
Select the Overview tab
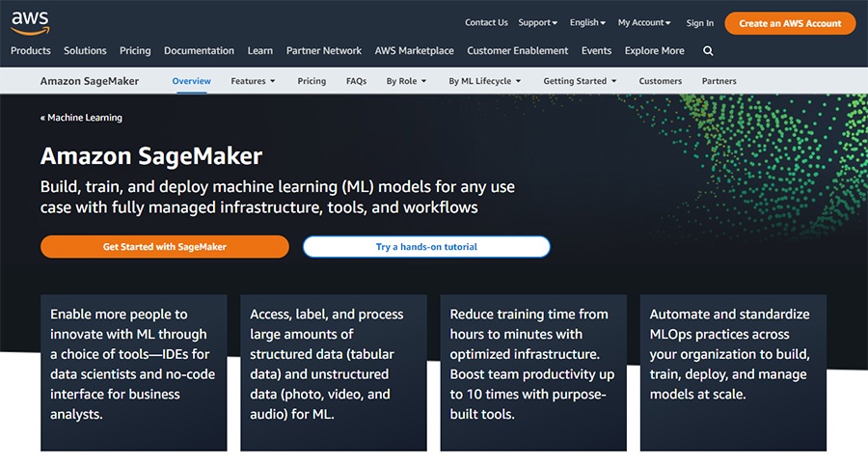point(191,81)
